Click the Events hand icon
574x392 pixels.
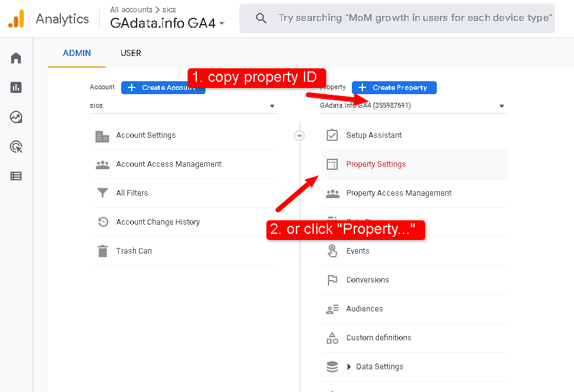click(332, 251)
